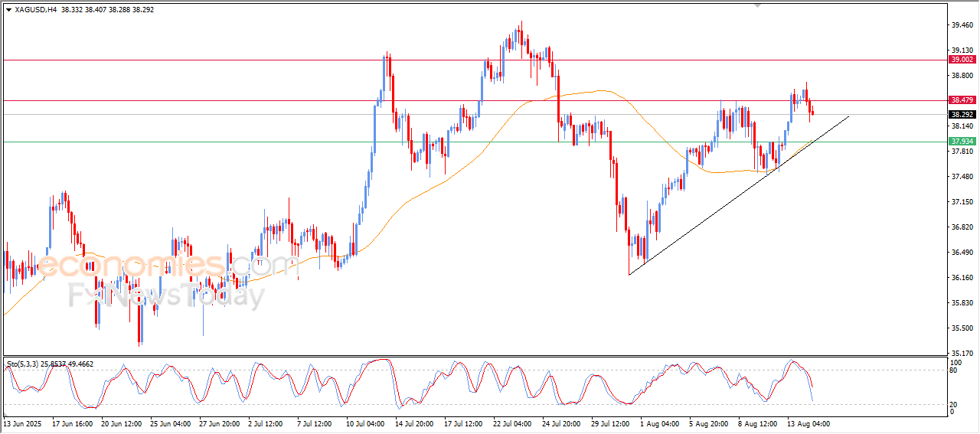Click the chart shift triangle on the top edge
The height and width of the screenshot is (434, 980).
758,5
